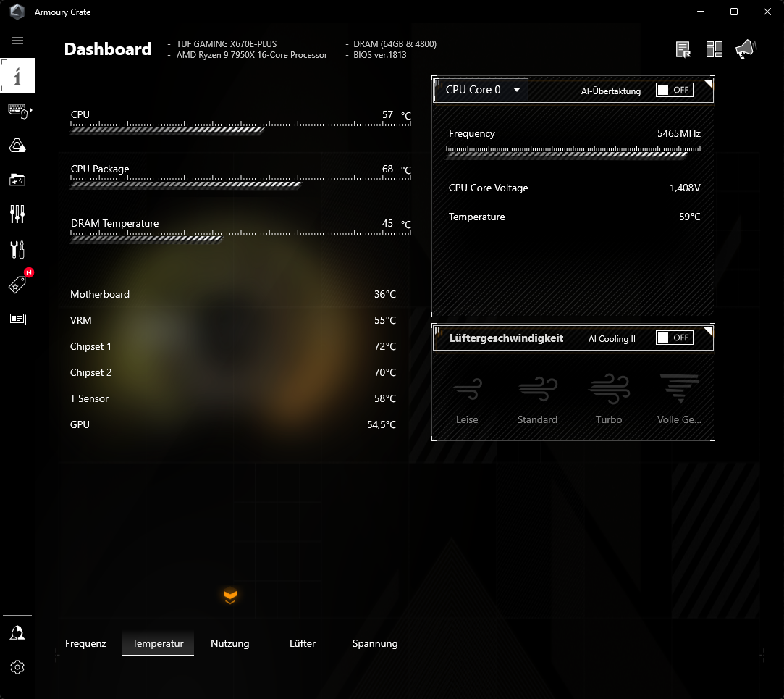Click the Frequency gauge bar
Viewport: 784px width, 699px height.
(573, 151)
